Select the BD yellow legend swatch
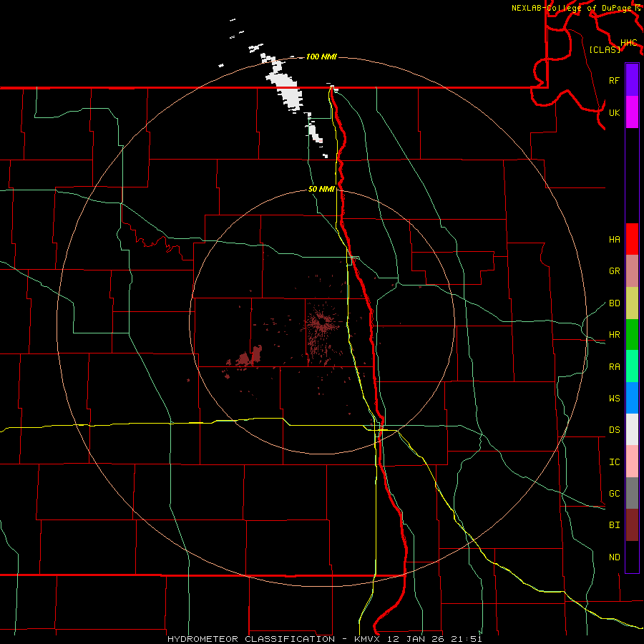Screen dimensions: 644x644 [632, 303]
